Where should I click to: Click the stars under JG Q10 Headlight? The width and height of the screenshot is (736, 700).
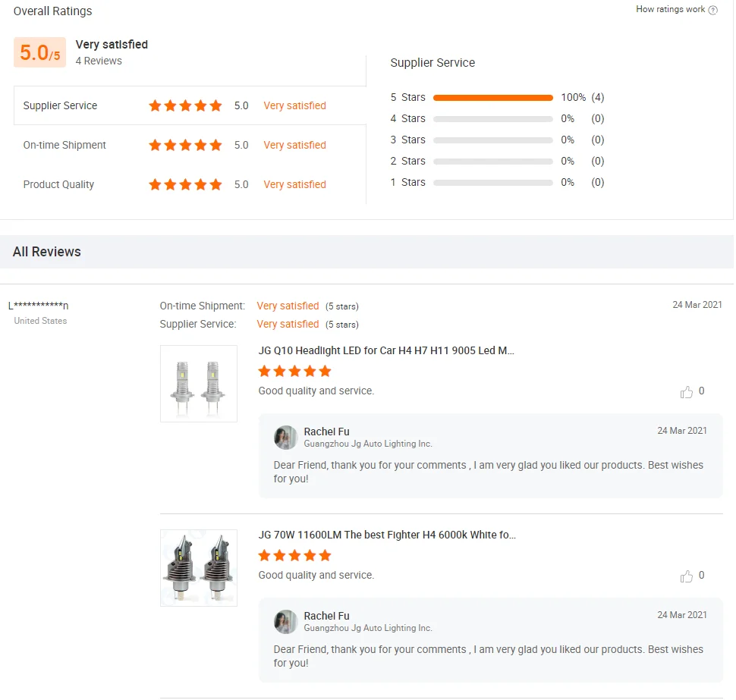[x=294, y=372]
